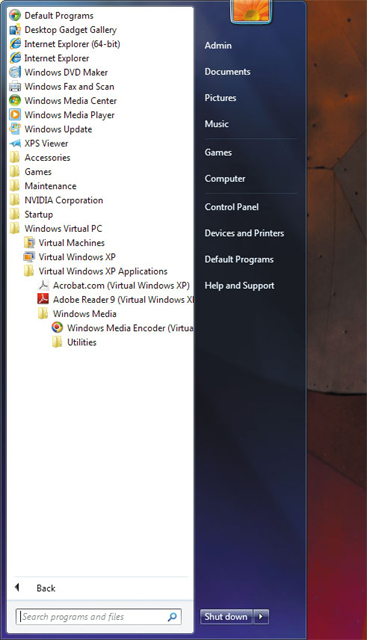Expand the NVIDIA Corporation folder

(56, 200)
